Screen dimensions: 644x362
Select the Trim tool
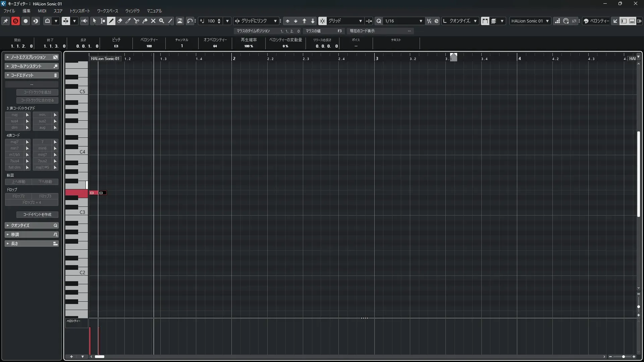tap(128, 21)
